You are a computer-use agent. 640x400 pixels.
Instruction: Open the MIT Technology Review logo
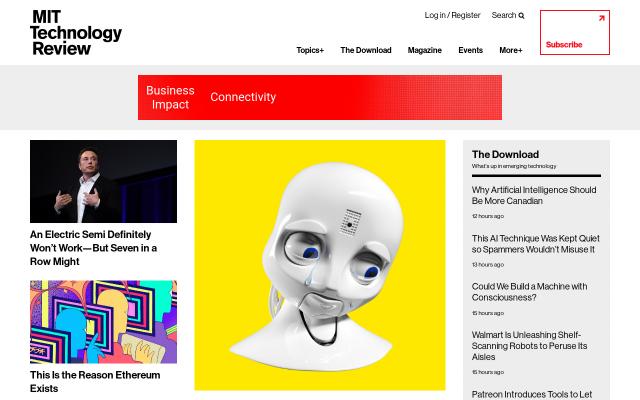pyautogui.click(x=76, y=33)
